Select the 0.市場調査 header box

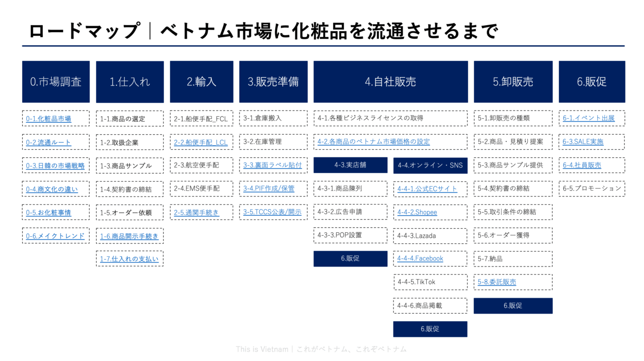point(55,81)
